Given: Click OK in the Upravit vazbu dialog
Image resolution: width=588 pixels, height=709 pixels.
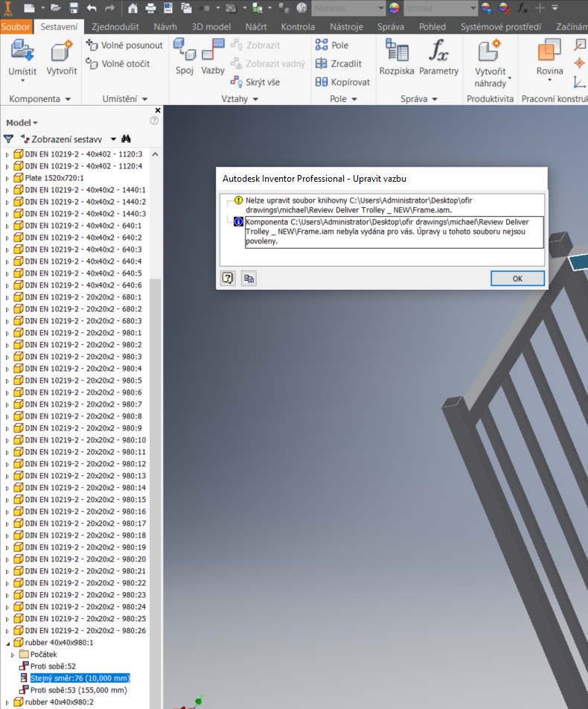Looking at the screenshot, I should coord(517,279).
